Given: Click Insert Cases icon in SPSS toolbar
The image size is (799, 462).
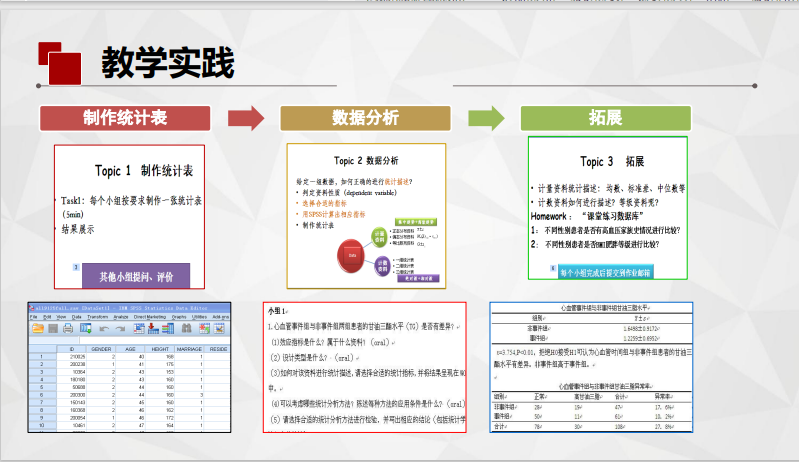Looking at the screenshot, I should tap(204, 329).
